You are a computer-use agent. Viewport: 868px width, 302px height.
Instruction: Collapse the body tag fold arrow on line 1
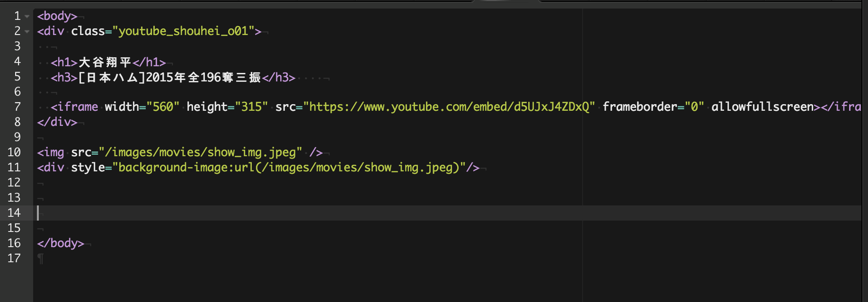click(x=27, y=17)
